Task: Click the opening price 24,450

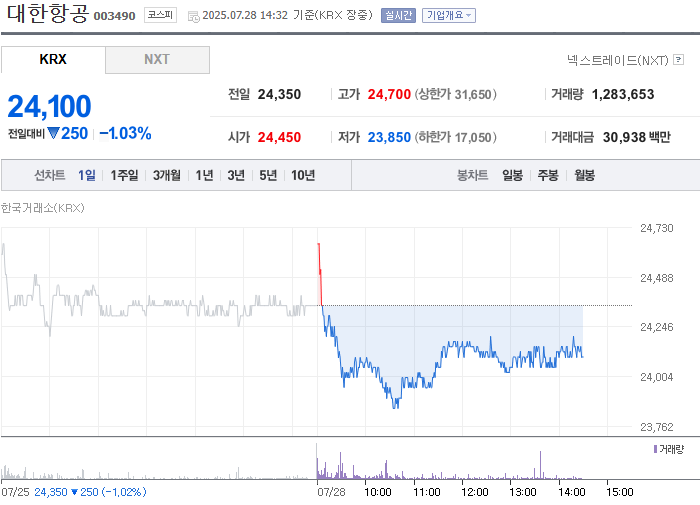Action: click(x=279, y=137)
